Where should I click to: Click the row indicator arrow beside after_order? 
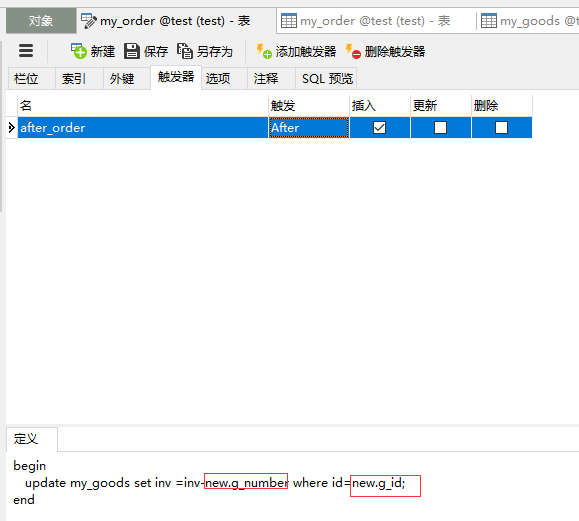pos(11,128)
